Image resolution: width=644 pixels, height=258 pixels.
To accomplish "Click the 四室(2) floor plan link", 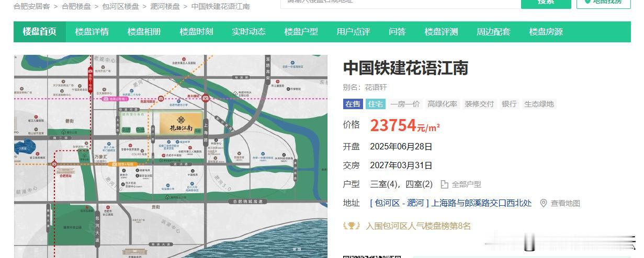I will [x=419, y=184].
